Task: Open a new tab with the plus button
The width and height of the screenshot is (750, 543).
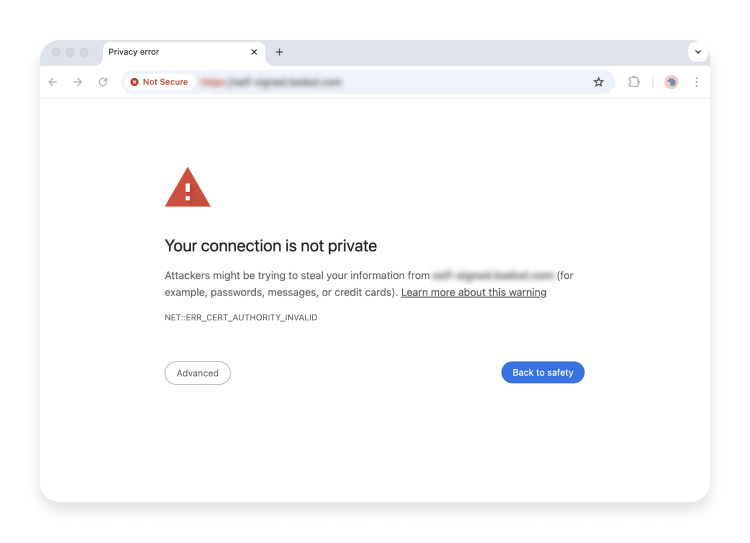Action: [x=279, y=52]
